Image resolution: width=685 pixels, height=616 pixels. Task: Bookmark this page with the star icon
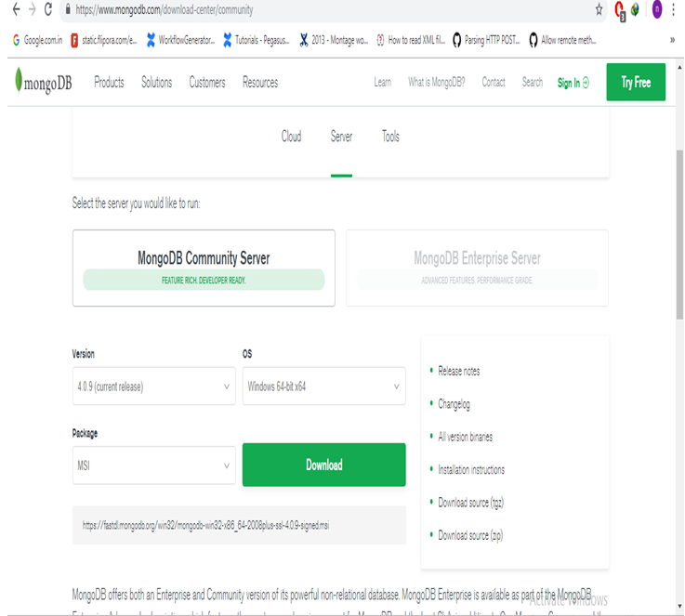[599, 9]
